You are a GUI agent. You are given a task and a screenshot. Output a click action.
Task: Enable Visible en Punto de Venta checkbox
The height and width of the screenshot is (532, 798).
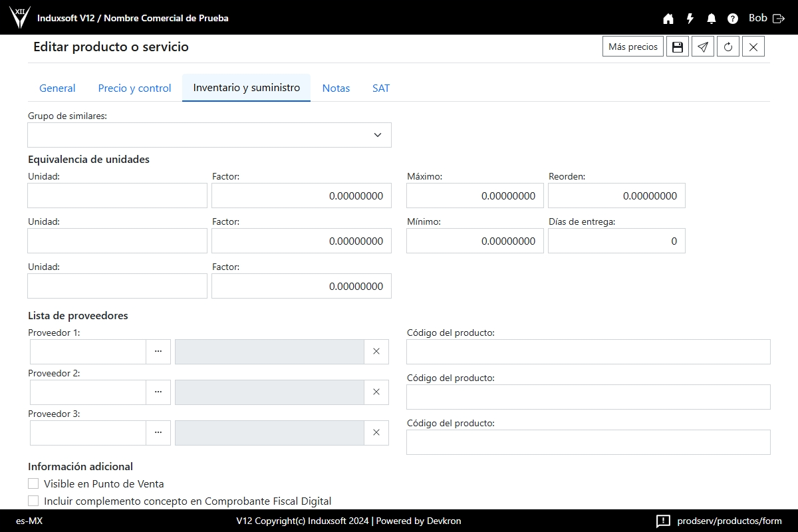[33, 483]
